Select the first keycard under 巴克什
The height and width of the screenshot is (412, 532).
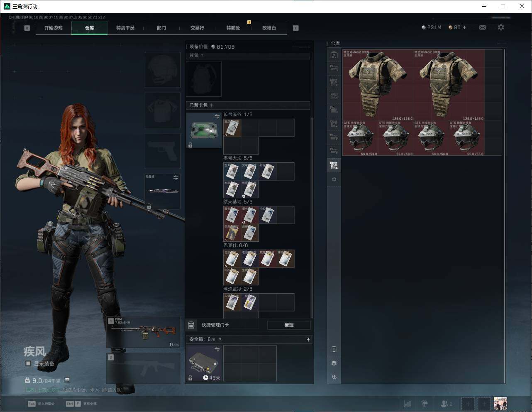point(232,259)
